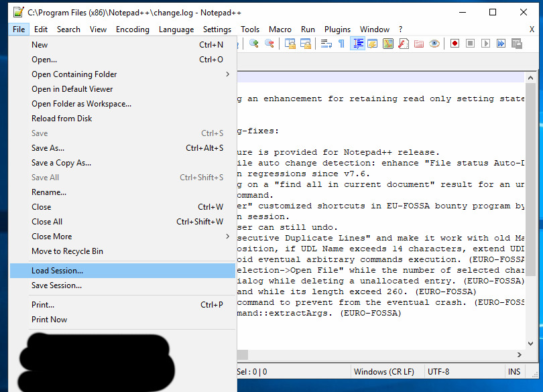This screenshot has width=543, height=392.
Task: Select the Zoom In toolbar icon
Action: coord(254,43)
